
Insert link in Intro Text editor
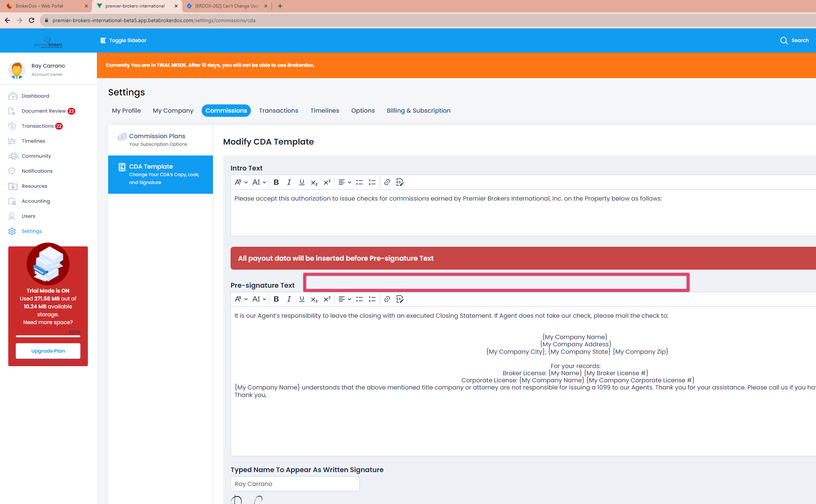[x=387, y=182]
